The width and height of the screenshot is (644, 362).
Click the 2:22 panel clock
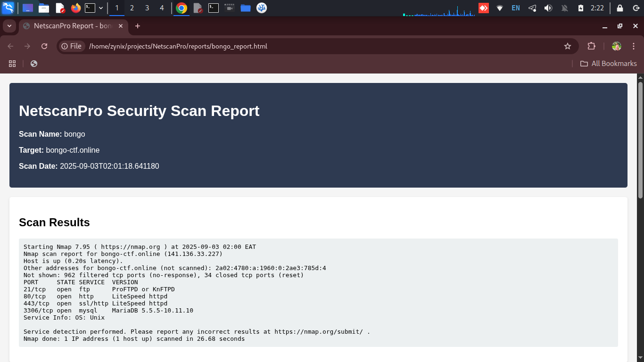(x=597, y=8)
